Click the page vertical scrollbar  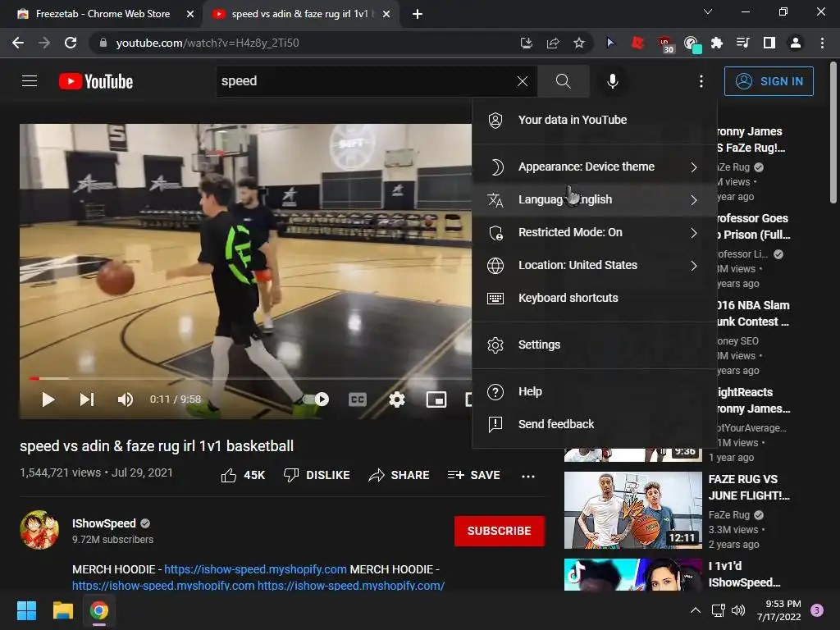833,133
